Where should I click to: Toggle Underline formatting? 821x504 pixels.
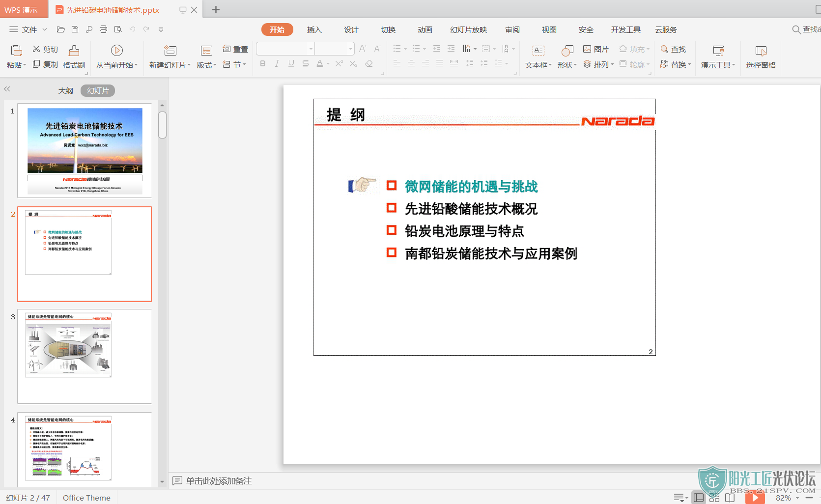click(x=291, y=63)
